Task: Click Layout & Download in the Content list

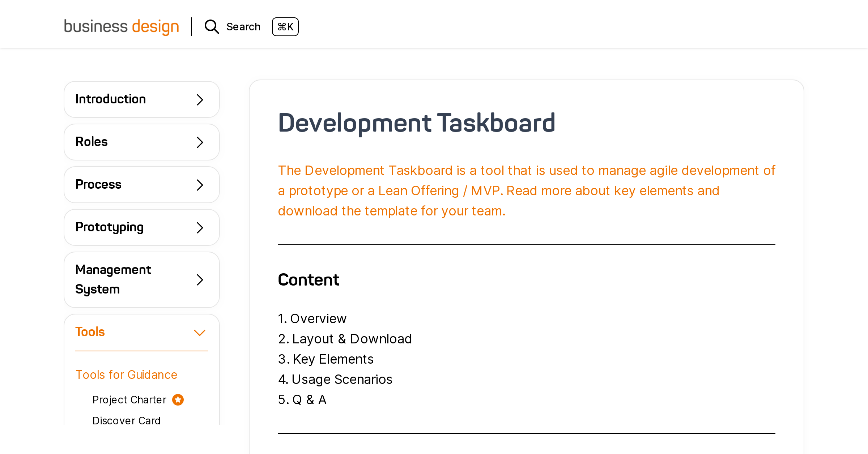Action: [x=352, y=339]
